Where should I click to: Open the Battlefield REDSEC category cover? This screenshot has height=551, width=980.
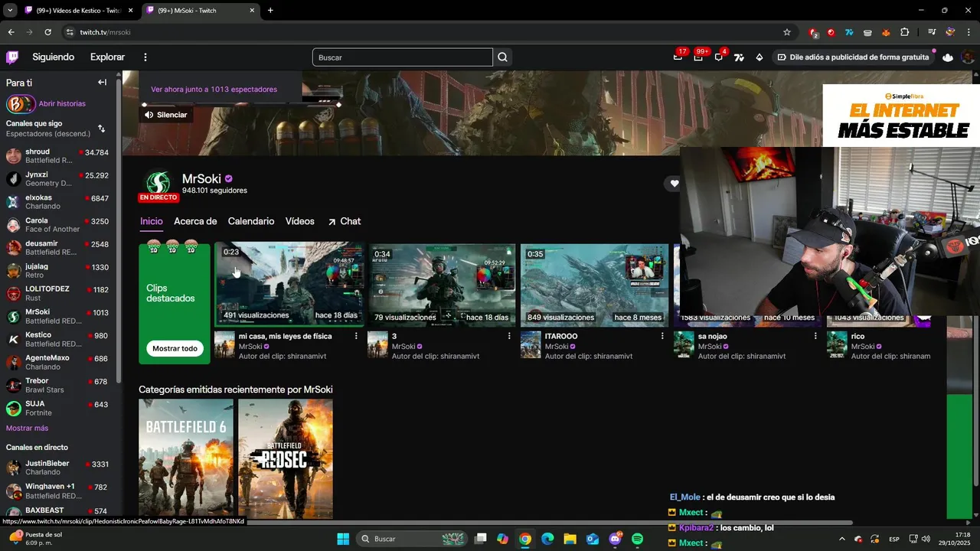click(x=286, y=458)
